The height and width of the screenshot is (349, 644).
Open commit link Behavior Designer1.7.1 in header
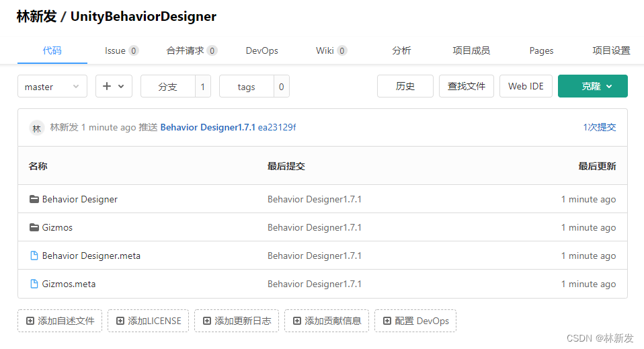coord(208,128)
